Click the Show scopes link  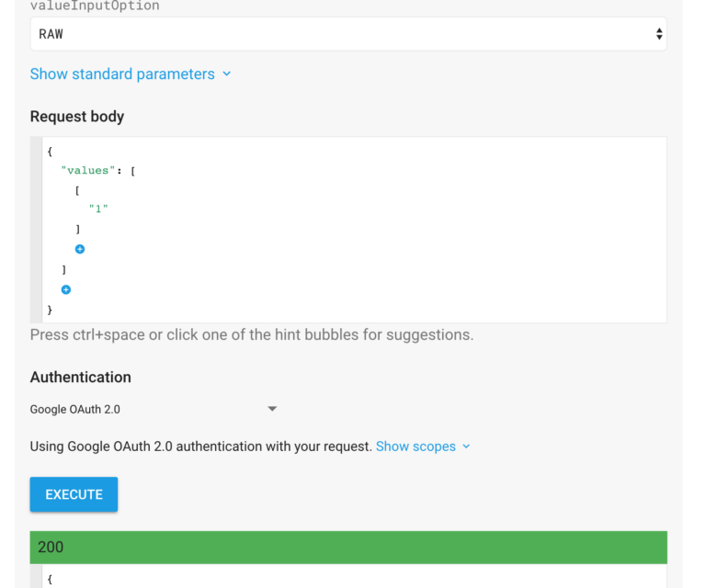(416, 447)
